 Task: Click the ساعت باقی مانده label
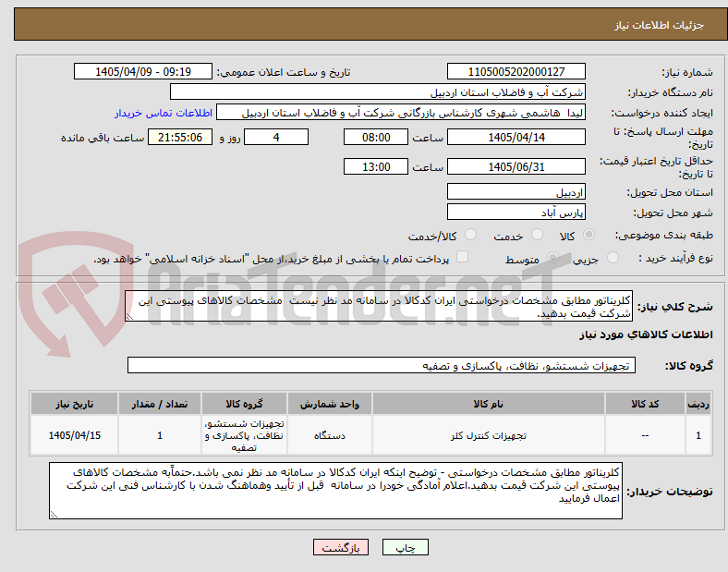[x=103, y=138]
